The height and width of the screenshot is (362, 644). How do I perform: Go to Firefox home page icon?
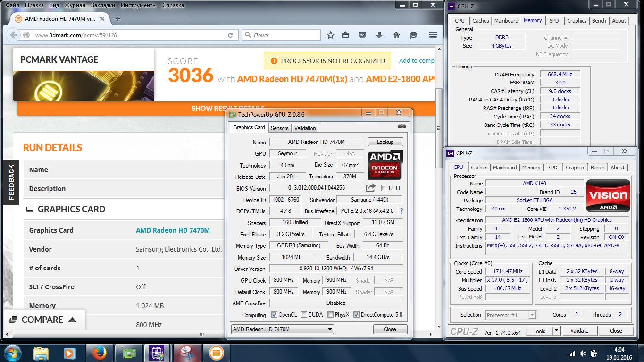(396, 35)
